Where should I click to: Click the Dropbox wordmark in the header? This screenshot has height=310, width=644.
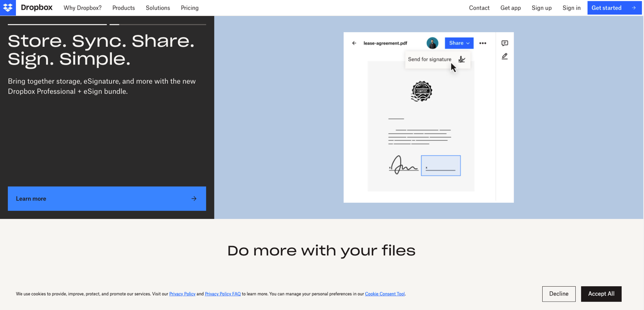(x=36, y=8)
